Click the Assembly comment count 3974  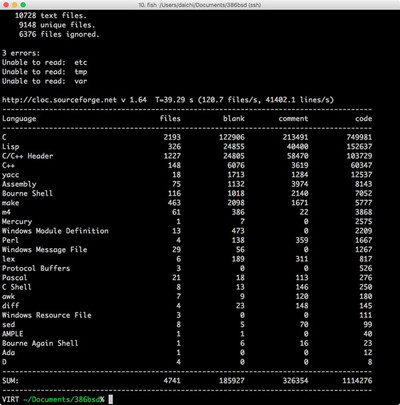(x=300, y=184)
